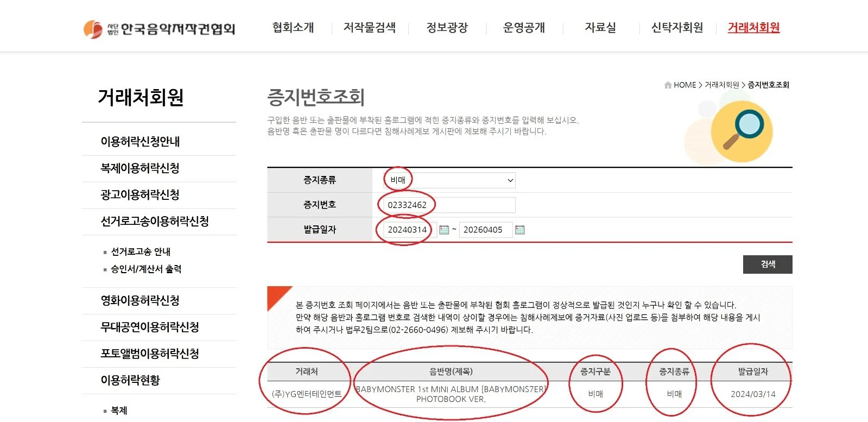Open 정보광장 menu
This screenshot has height=422, width=868.
[447, 28]
